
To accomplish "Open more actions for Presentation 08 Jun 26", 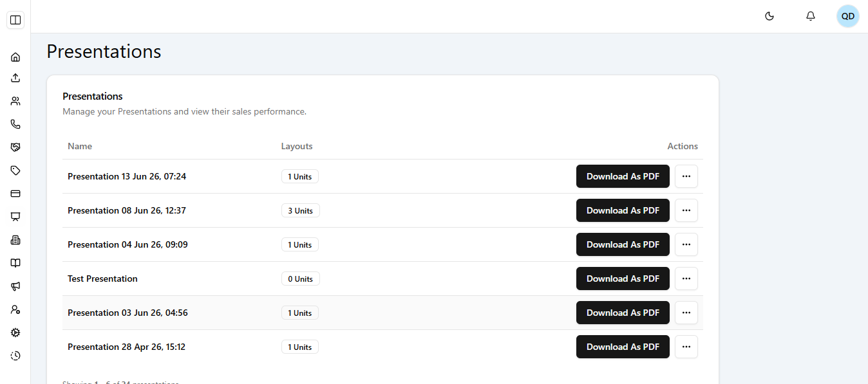I will [x=686, y=210].
